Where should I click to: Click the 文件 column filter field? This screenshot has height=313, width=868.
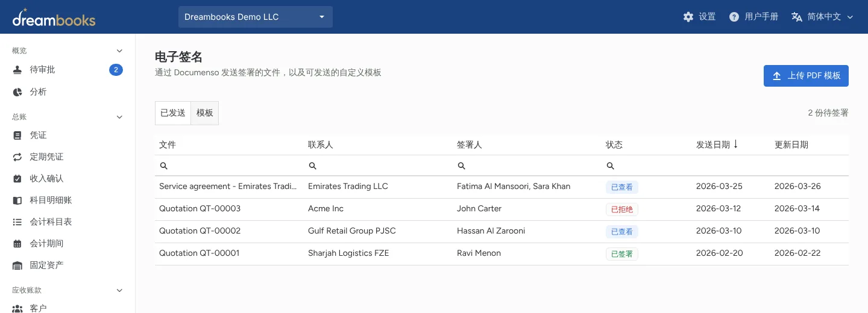(229, 166)
